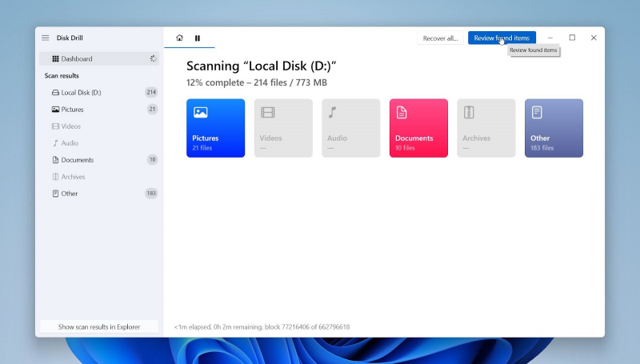The height and width of the screenshot is (364, 640).
Task: Open the hamburger menu beside Disk Drill
Action: click(x=46, y=38)
